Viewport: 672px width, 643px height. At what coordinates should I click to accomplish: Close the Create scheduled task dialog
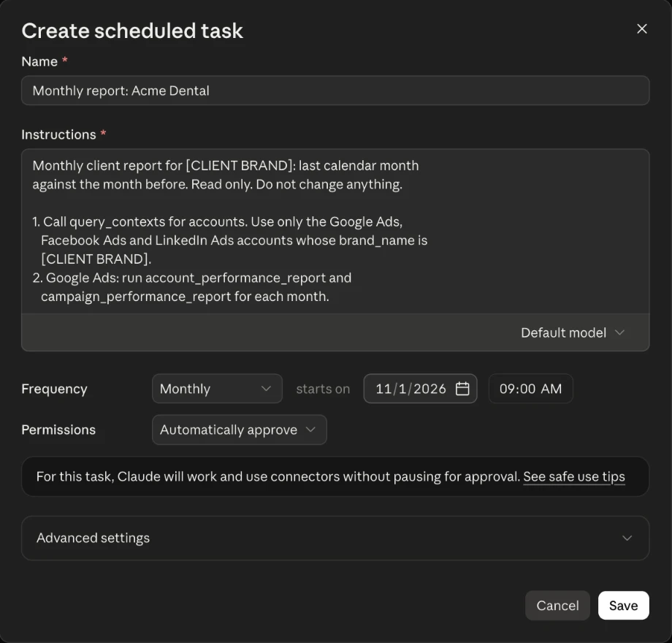click(641, 28)
